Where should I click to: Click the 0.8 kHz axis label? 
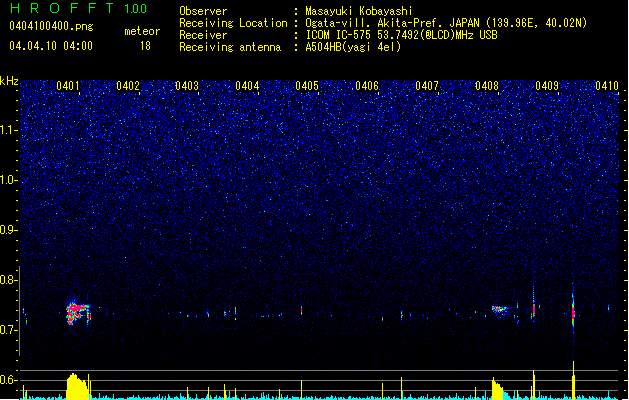click(9, 280)
